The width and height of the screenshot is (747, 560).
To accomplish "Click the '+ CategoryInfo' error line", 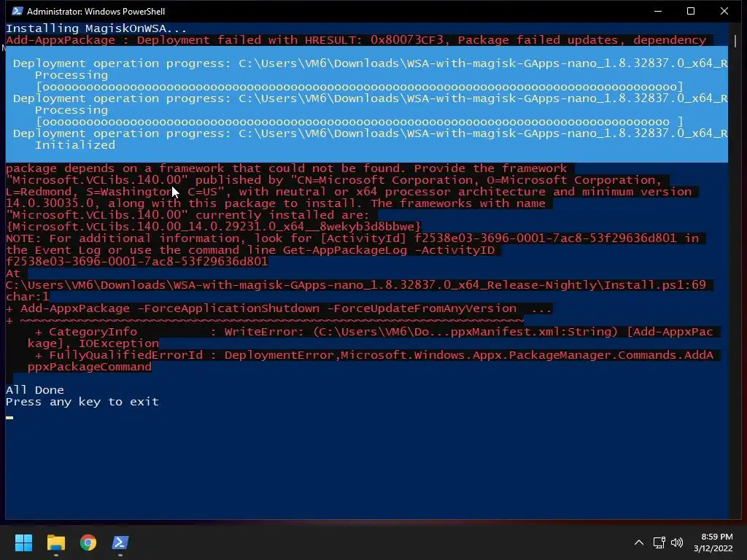I will pos(373,332).
